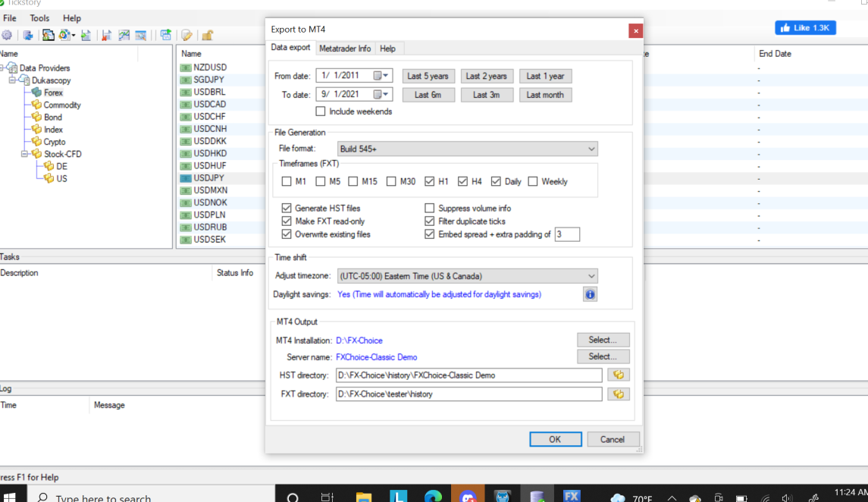Click the Windows Start button
868x502 pixels.
pos(9,497)
